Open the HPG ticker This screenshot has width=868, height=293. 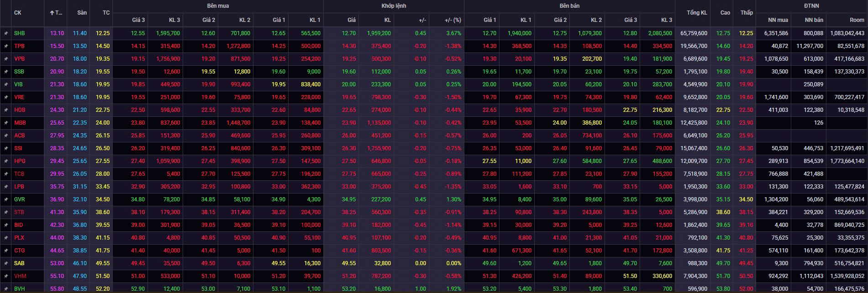tap(20, 161)
